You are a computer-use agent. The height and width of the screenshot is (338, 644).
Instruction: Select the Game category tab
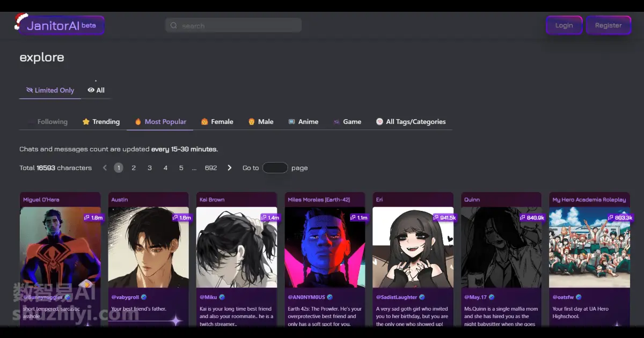click(347, 122)
